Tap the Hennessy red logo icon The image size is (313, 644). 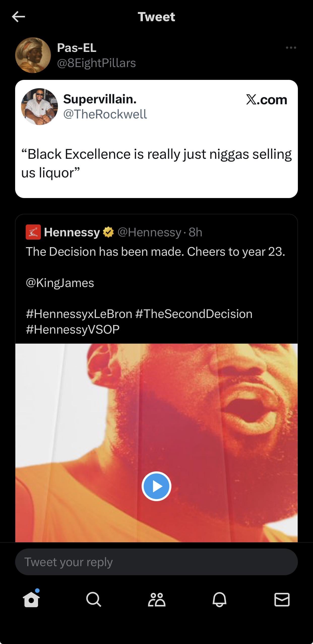33,232
